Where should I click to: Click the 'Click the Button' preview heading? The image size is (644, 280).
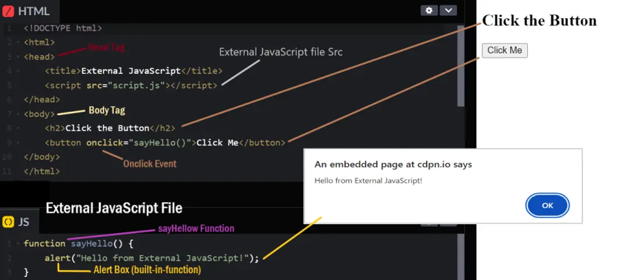click(x=539, y=20)
